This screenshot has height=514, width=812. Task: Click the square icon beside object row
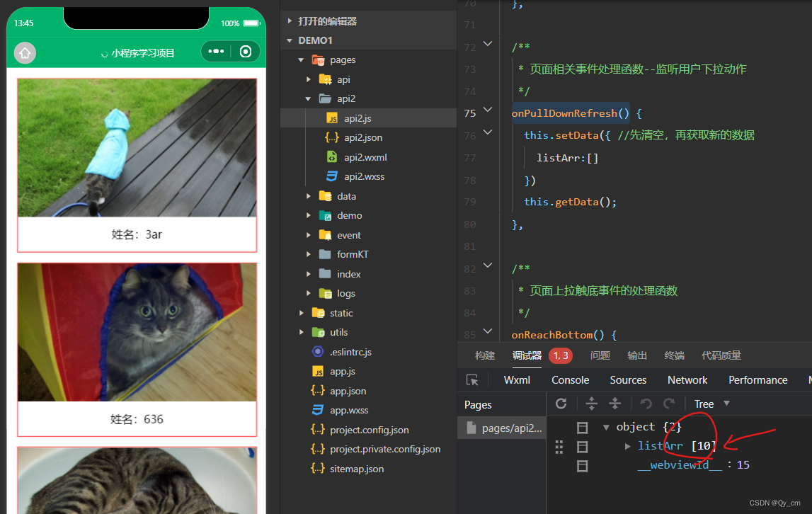coord(583,428)
